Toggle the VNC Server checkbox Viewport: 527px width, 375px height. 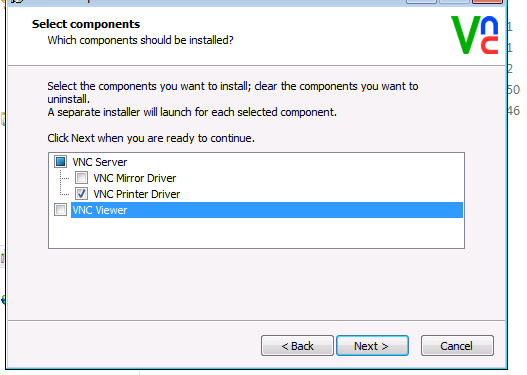pyautogui.click(x=60, y=162)
